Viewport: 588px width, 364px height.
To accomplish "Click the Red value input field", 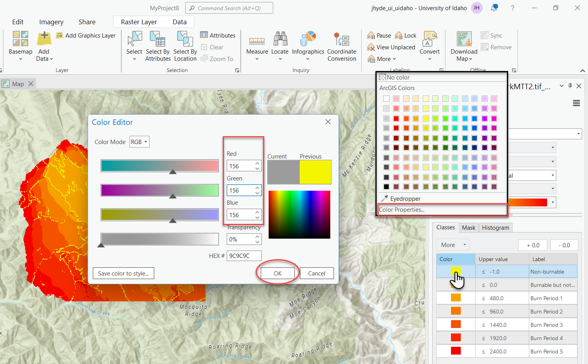I will coord(240,166).
